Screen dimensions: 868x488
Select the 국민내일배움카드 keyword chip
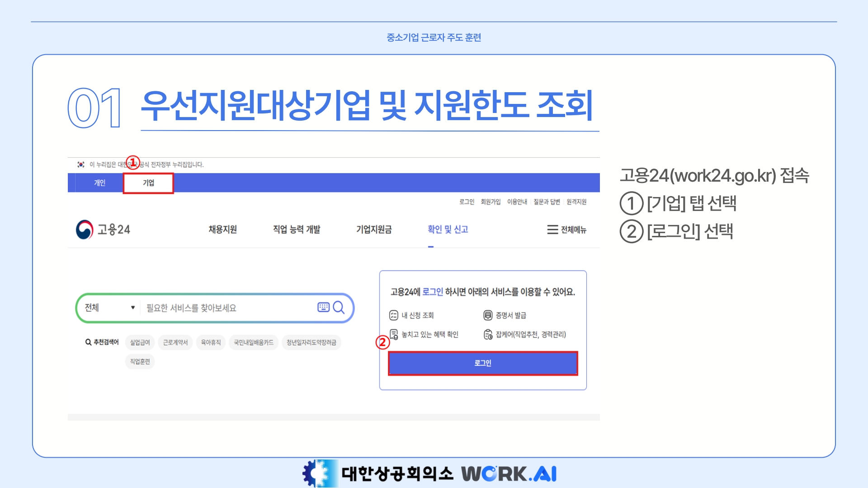pos(253,343)
